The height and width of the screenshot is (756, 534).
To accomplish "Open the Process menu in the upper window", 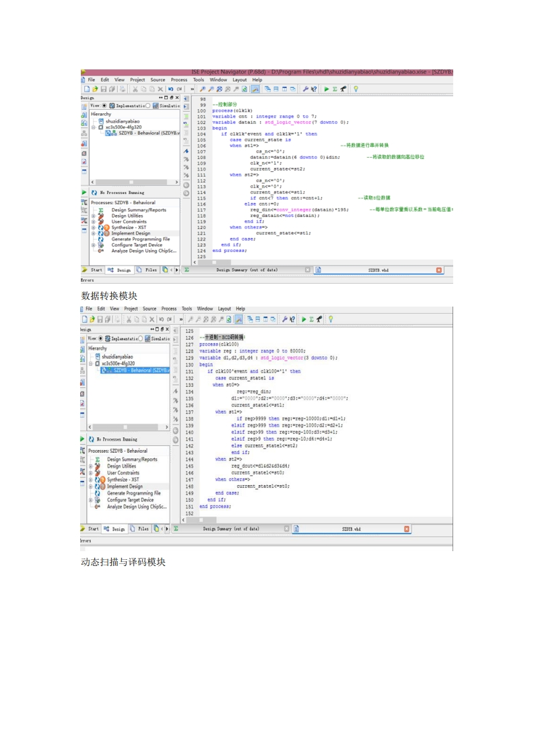I will tap(178, 80).
